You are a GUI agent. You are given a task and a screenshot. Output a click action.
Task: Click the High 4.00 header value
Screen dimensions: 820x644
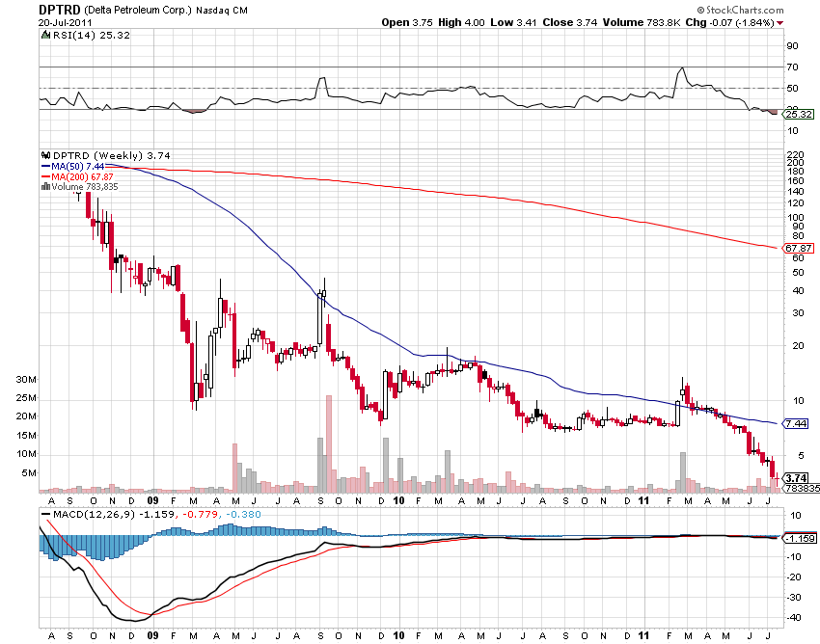(x=461, y=22)
